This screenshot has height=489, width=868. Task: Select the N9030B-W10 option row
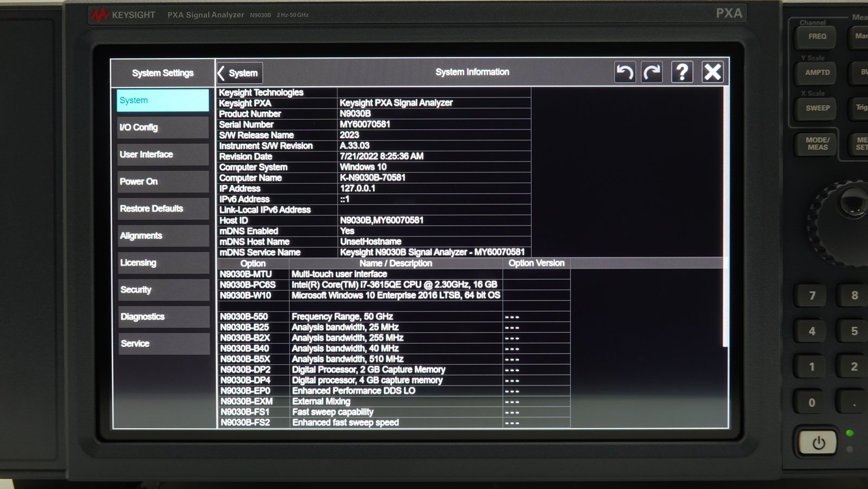[x=394, y=295]
